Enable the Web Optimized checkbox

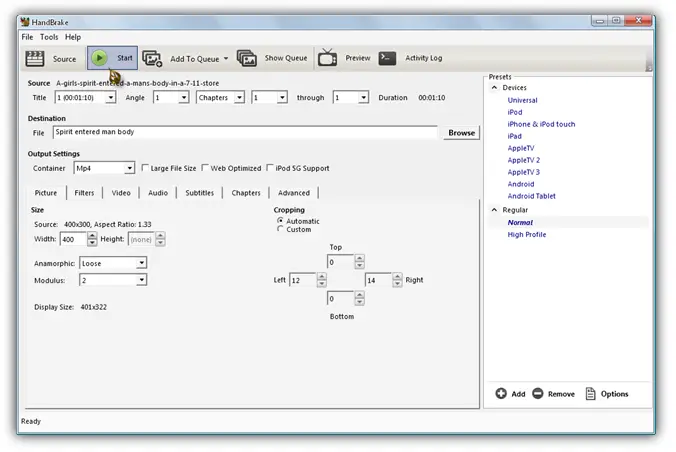tap(205, 168)
